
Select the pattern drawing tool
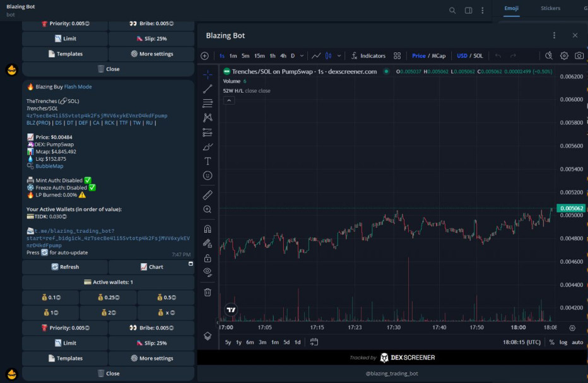pyautogui.click(x=208, y=117)
